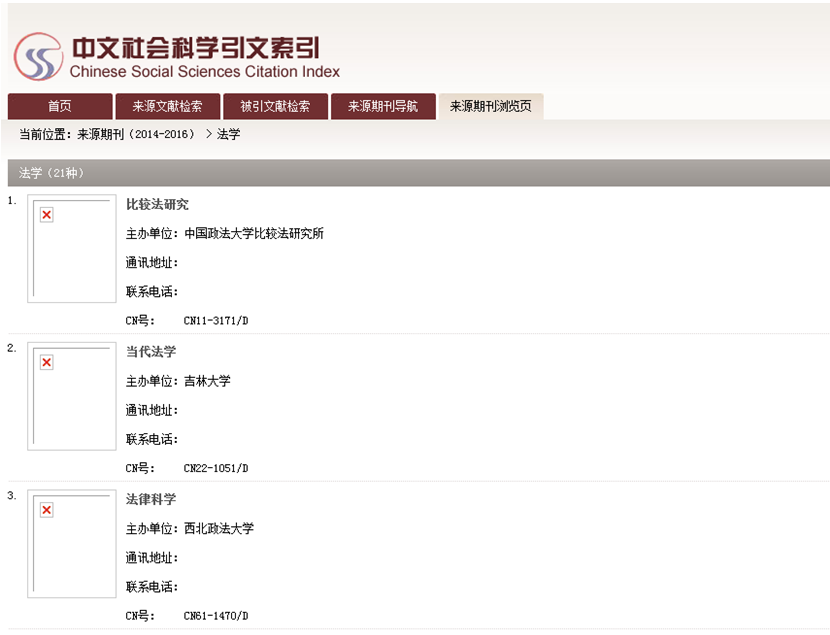Image resolution: width=830 pixels, height=635 pixels.
Task: Click the CSSCI swirl logo icon
Action: click(38, 58)
